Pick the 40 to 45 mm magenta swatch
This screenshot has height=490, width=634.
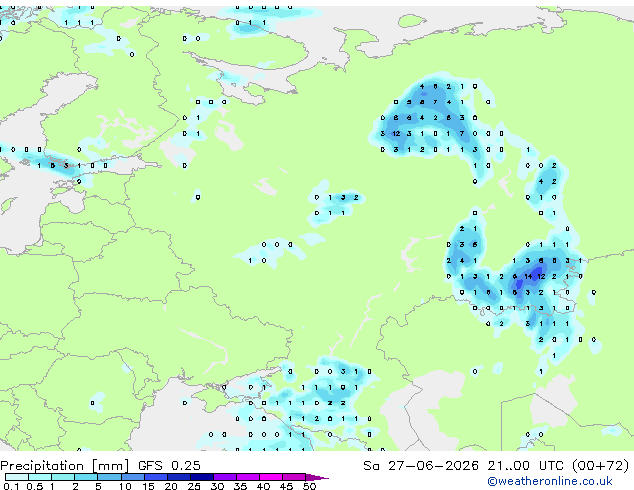[271, 477]
